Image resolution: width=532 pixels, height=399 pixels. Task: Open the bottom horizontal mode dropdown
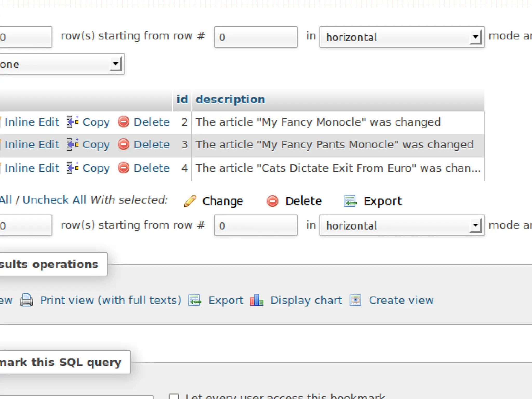(402, 225)
